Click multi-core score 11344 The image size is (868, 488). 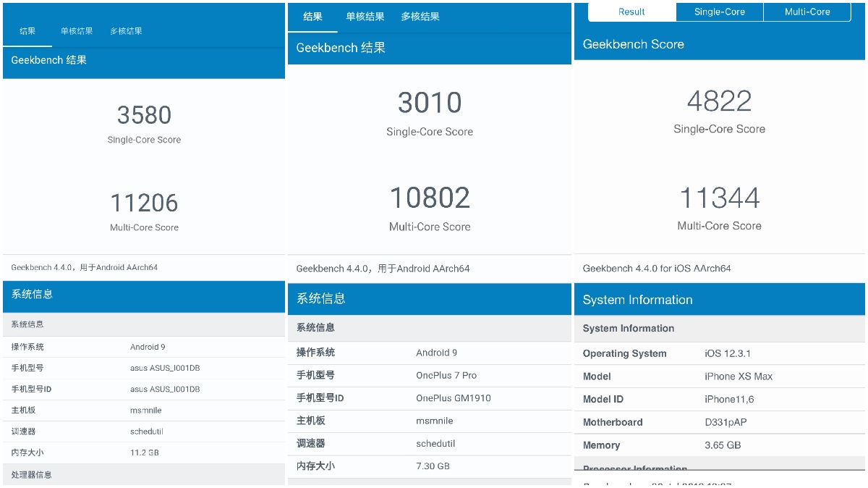[719, 198]
